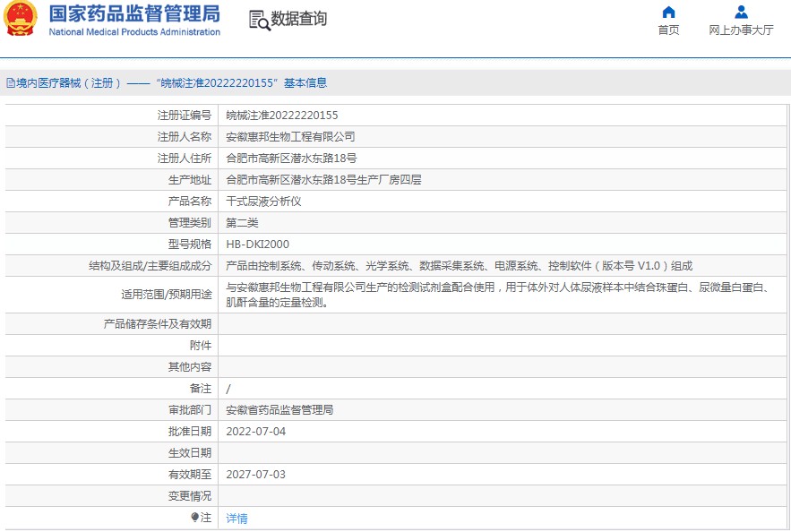Click the 其他内容 row label
Viewport: 791px width, 532px height.
(x=190, y=366)
